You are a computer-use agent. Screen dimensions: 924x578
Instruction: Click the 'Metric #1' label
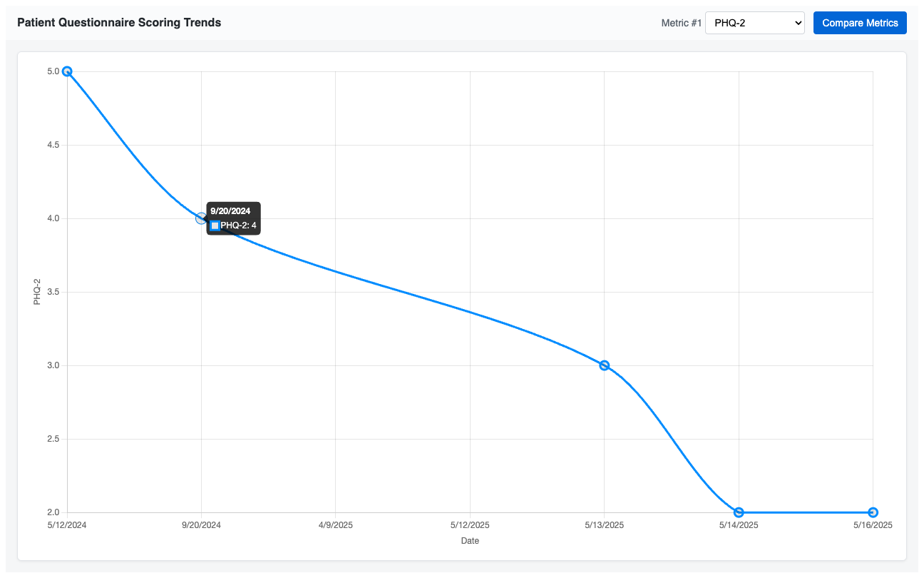coord(682,23)
